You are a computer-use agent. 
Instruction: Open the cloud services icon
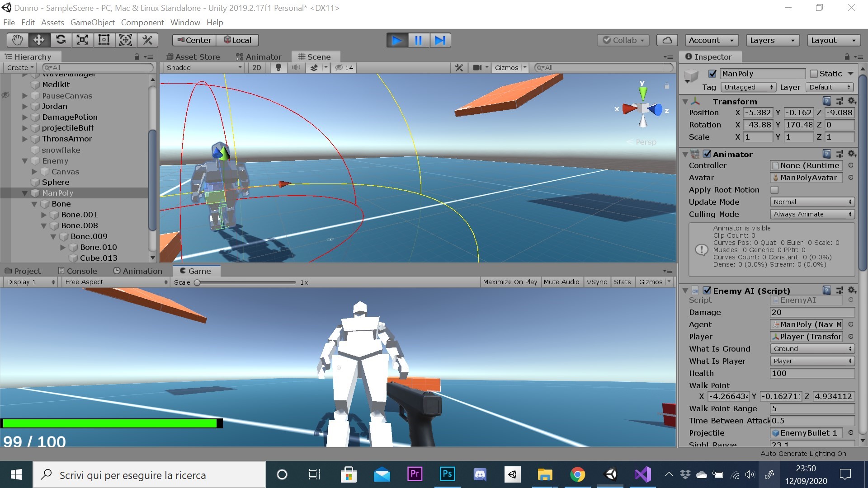tap(667, 40)
